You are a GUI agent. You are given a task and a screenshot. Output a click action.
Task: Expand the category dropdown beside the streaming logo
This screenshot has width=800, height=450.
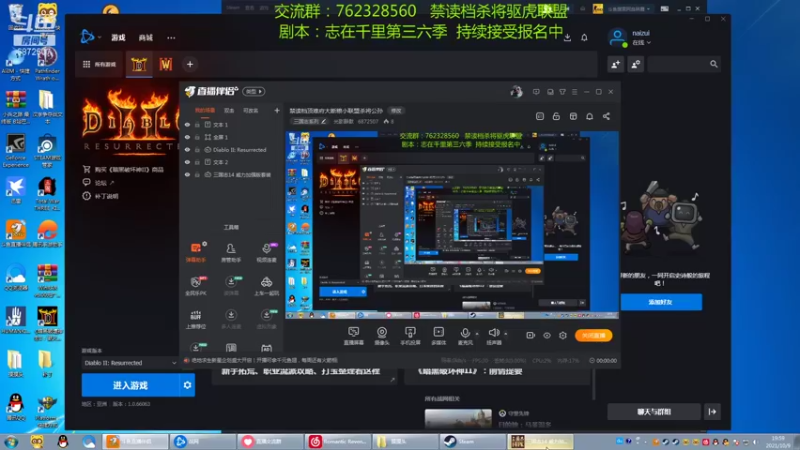pyautogui.click(x=254, y=91)
